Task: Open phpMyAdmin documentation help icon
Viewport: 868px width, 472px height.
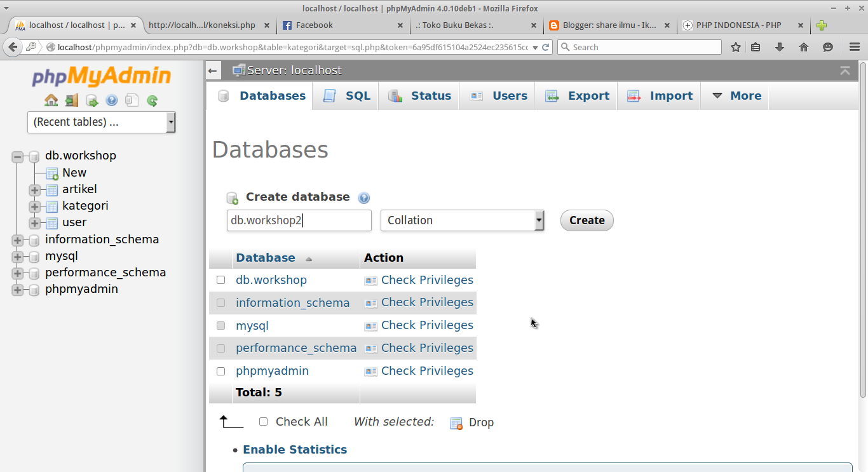Action: pyautogui.click(x=112, y=100)
